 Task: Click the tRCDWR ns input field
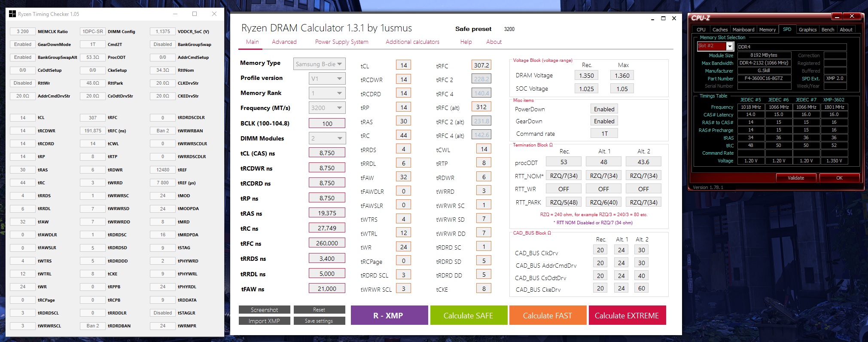coord(327,168)
